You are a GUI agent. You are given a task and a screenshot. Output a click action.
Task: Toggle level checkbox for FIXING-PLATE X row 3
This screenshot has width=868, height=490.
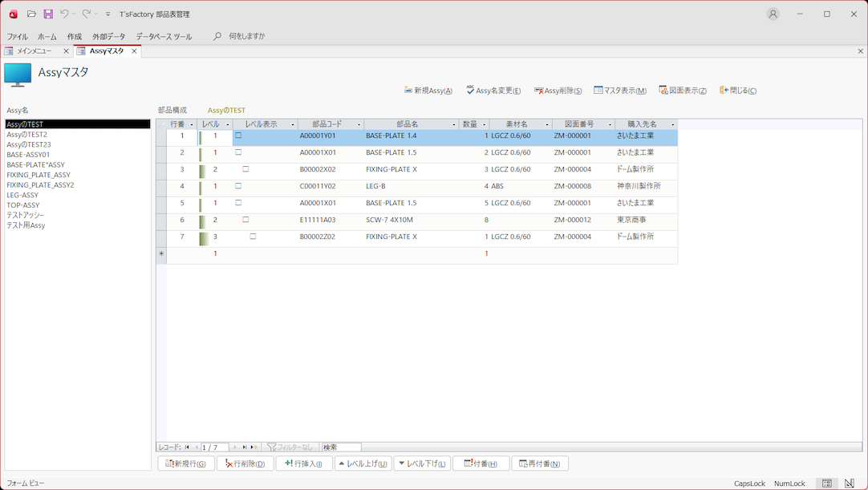(x=245, y=170)
